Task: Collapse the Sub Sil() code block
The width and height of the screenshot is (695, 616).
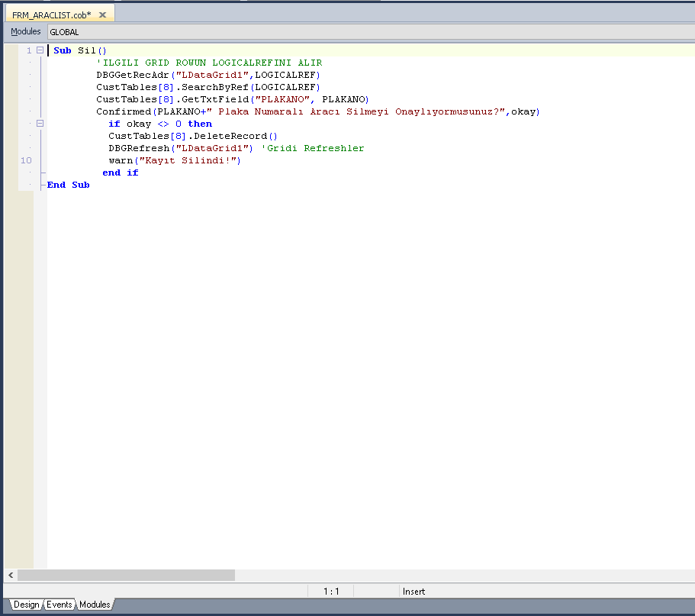Action: (x=40, y=50)
